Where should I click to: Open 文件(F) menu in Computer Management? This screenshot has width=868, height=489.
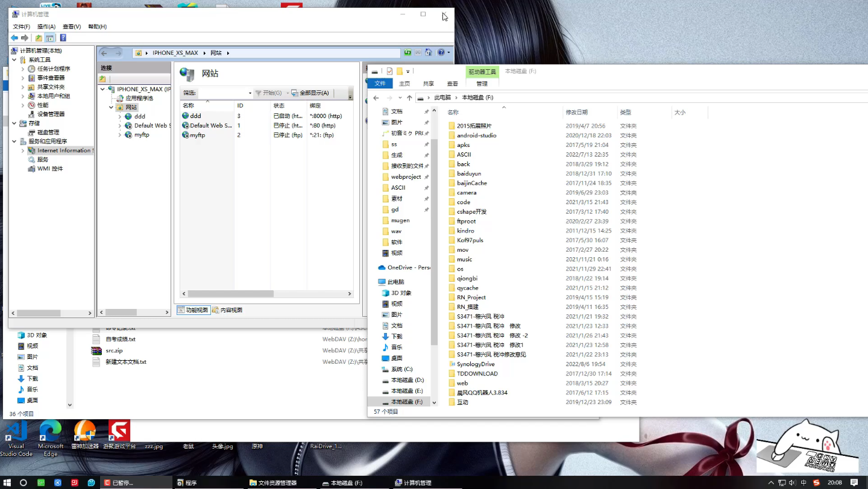pyautogui.click(x=22, y=26)
